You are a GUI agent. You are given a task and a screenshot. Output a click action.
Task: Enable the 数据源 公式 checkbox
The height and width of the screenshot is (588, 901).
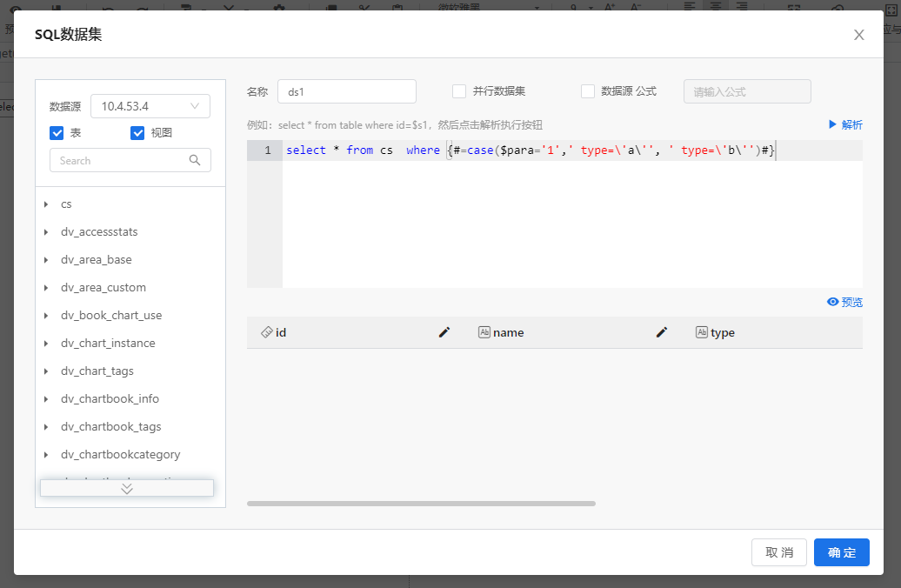(x=588, y=91)
